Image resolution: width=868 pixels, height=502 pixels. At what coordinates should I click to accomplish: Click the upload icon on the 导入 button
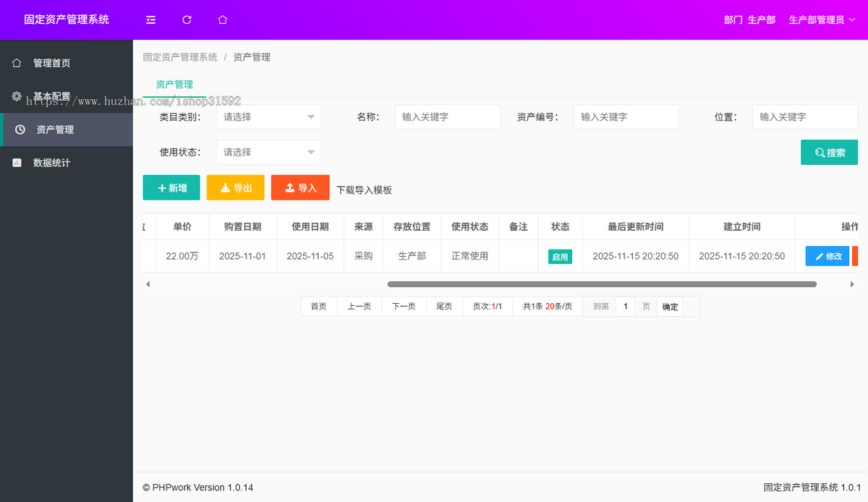point(289,187)
